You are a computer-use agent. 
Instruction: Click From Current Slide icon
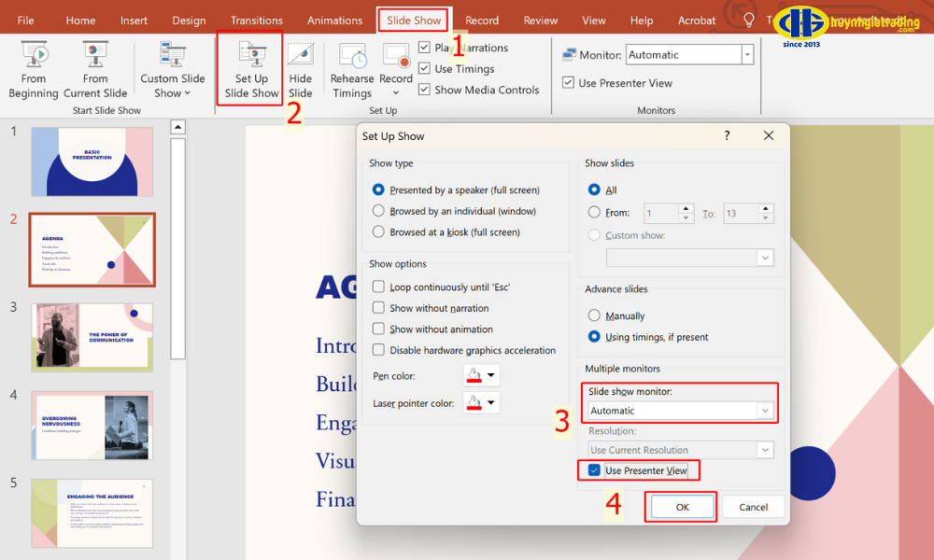[95, 58]
